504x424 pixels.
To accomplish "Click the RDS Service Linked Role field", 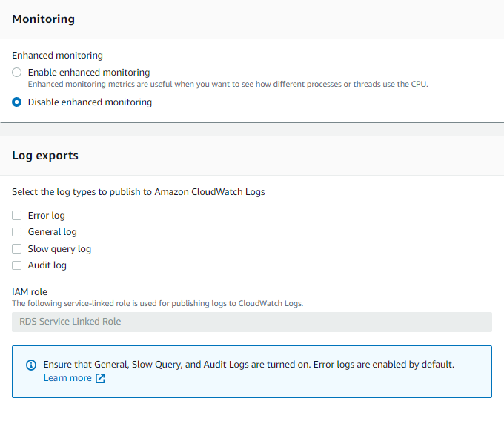I will click(x=252, y=322).
